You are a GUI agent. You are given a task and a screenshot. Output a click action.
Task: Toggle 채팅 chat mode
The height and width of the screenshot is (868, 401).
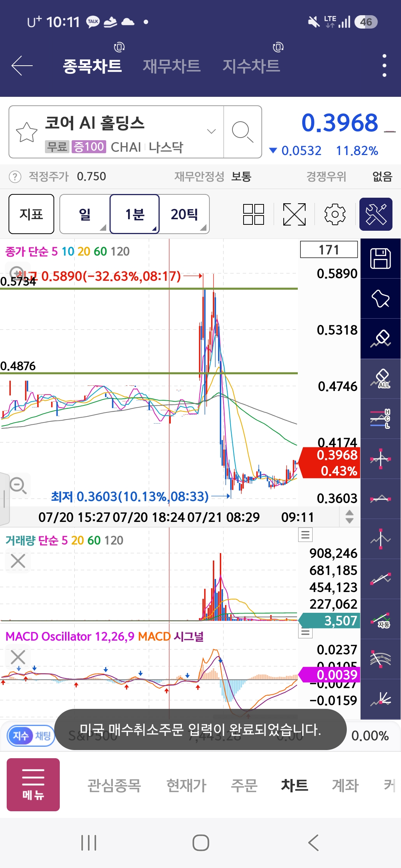point(43,736)
